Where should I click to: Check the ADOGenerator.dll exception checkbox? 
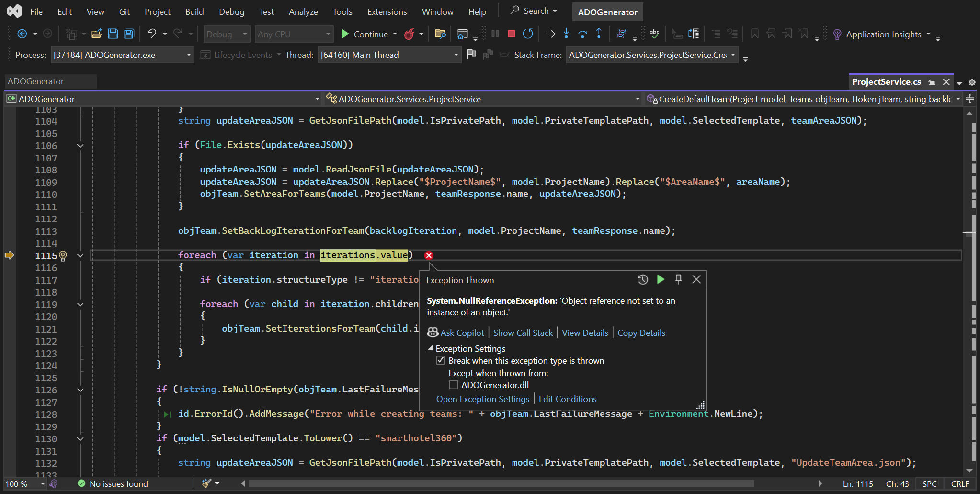[x=453, y=385]
